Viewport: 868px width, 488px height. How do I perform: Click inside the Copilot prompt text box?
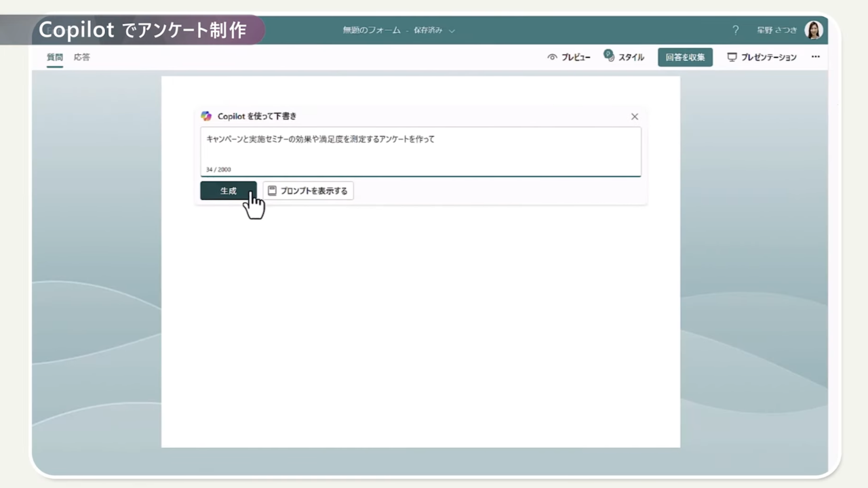coord(420,152)
